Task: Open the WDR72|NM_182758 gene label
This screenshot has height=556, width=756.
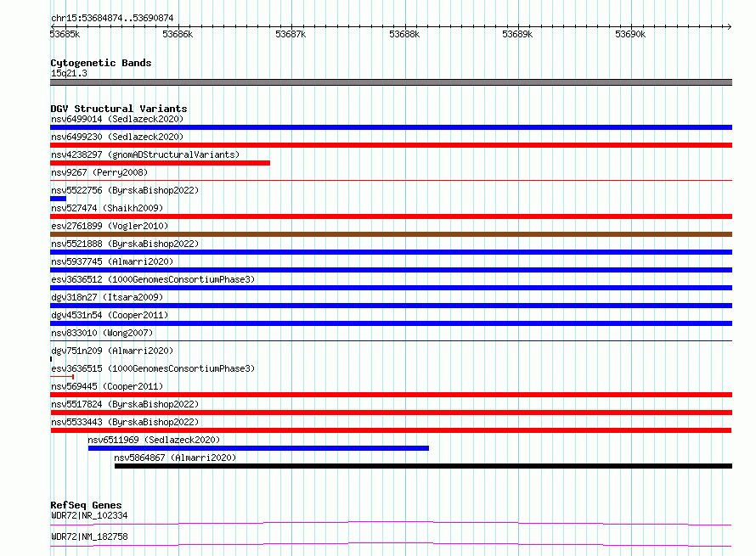Action: tap(89, 536)
